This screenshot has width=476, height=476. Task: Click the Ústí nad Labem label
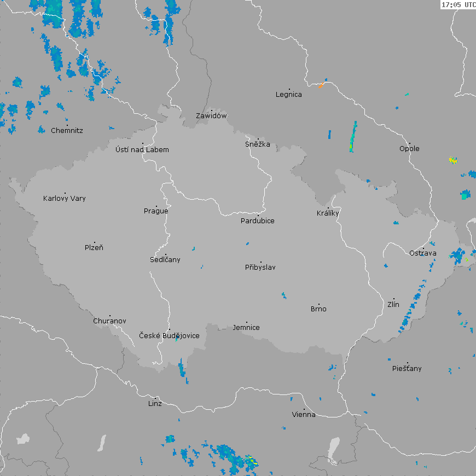point(142,150)
